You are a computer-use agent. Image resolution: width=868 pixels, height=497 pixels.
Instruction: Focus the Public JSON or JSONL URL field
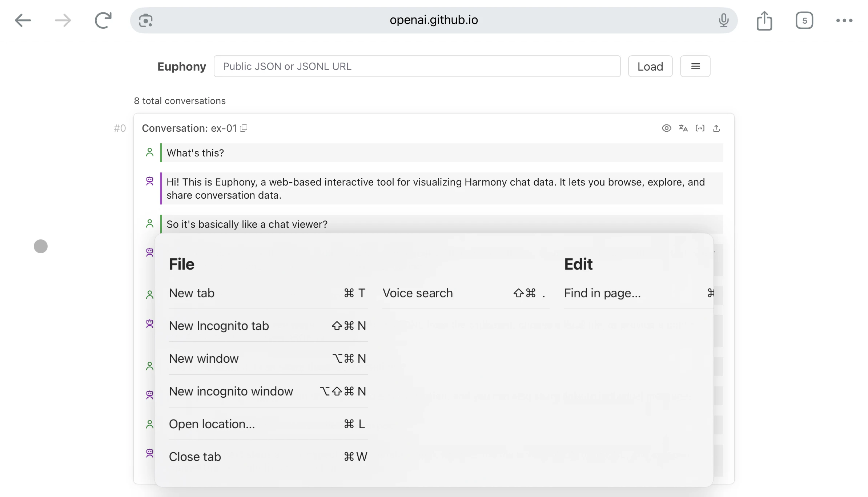tap(417, 66)
